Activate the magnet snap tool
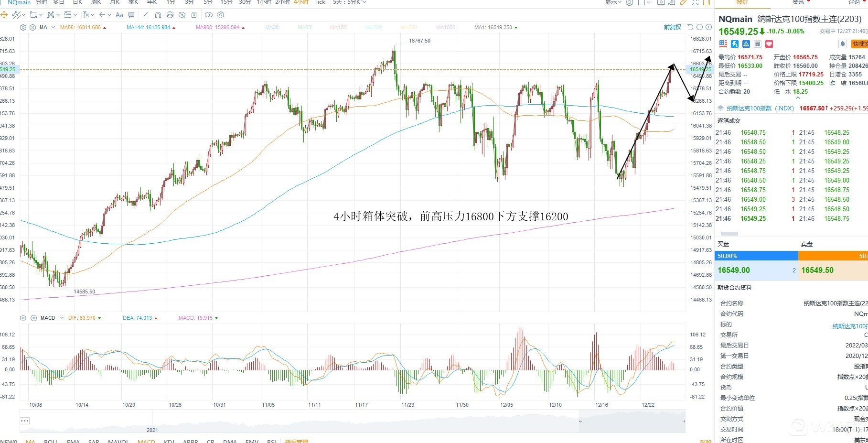The image size is (868, 443). (158, 15)
